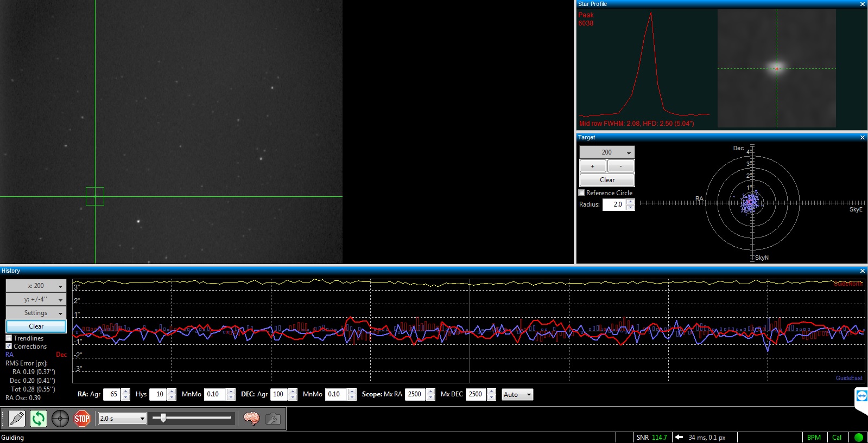Image resolution: width=868 pixels, height=443 pixels.
Task: Click the toolbar grip handle
Action: tap(3, 419)
